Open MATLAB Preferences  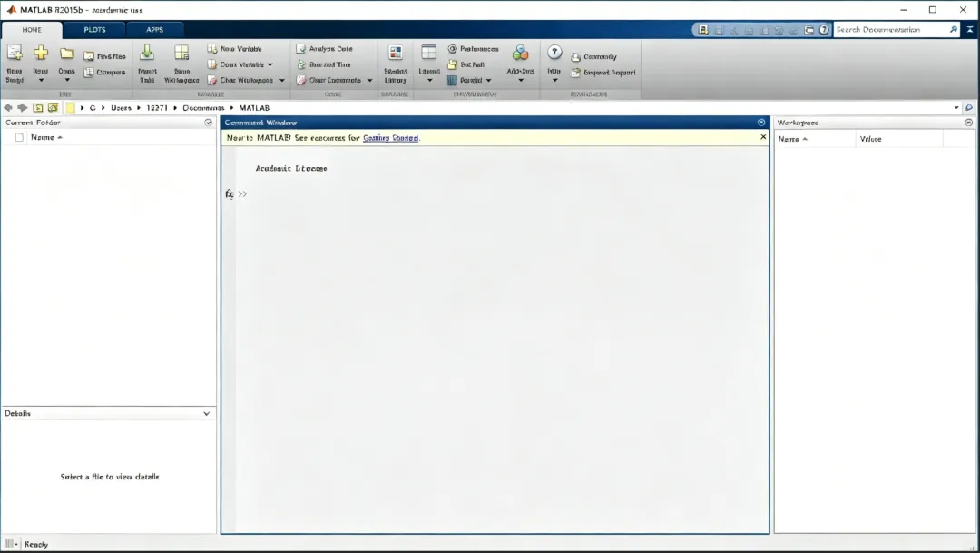(x=473, y=49)
